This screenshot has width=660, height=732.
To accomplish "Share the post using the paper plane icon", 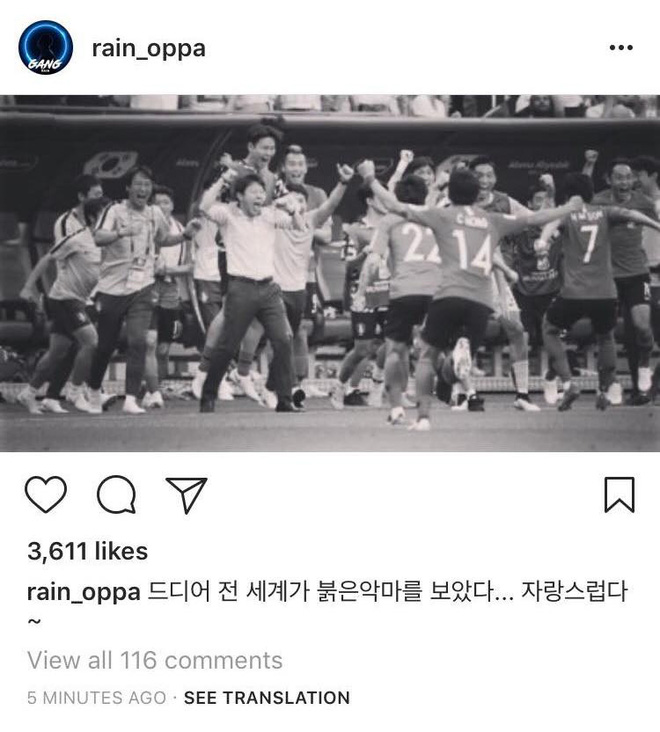I will pyautogui.click(x=187, y=495).
